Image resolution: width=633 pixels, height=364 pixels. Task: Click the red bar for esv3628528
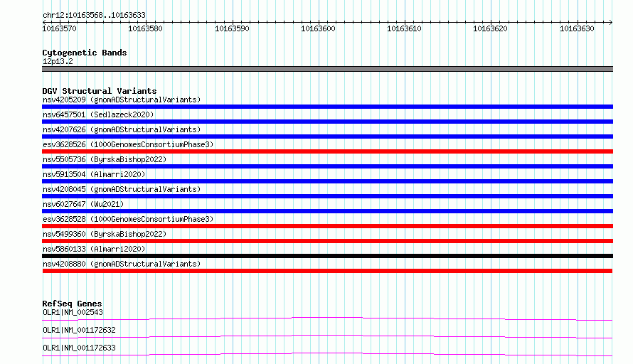tap(327, 226)
